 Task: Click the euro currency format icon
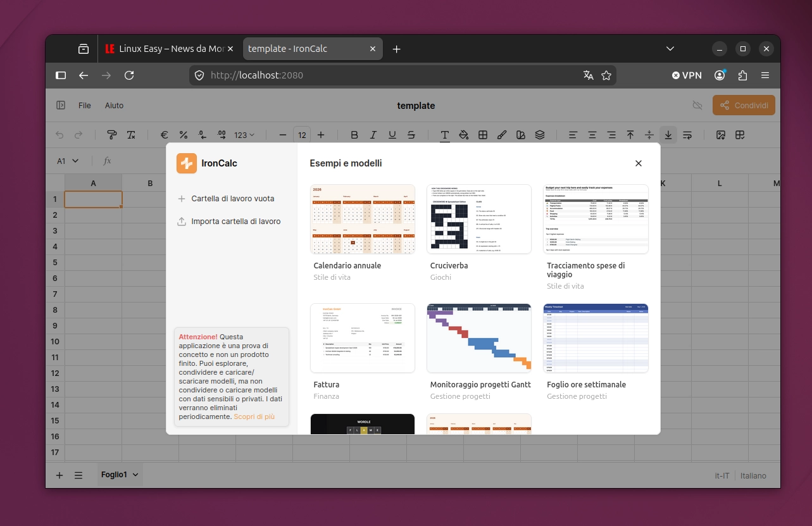(164, 135)
